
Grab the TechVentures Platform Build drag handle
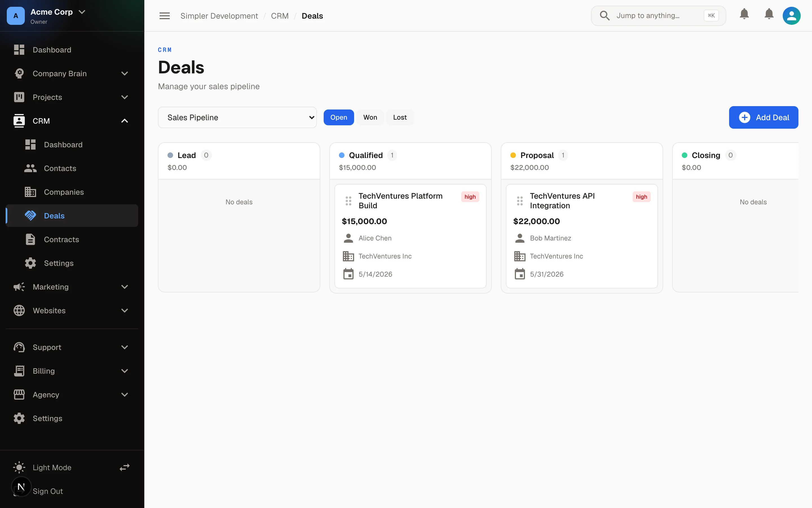click(x=348, y=201)
